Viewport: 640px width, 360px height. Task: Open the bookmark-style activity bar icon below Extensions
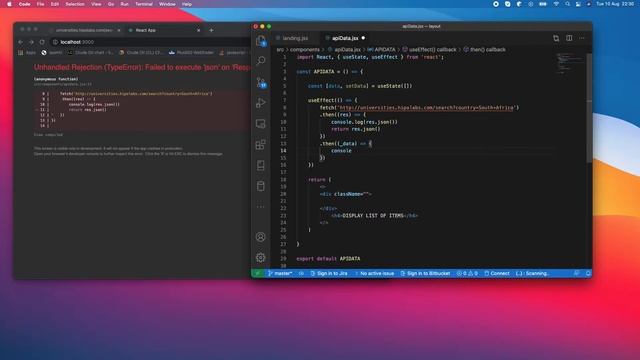(x=261, y=165)
